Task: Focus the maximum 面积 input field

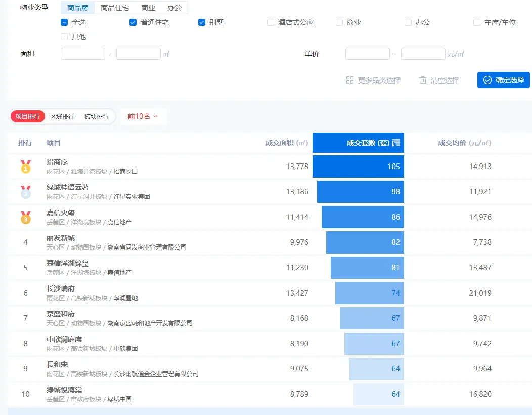Action: click(x=139, y=54)
